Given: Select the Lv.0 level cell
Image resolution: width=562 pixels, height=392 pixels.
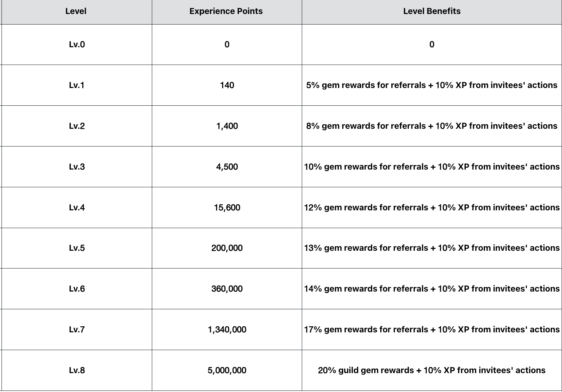Looking at the screenshot, I should 77,45.
